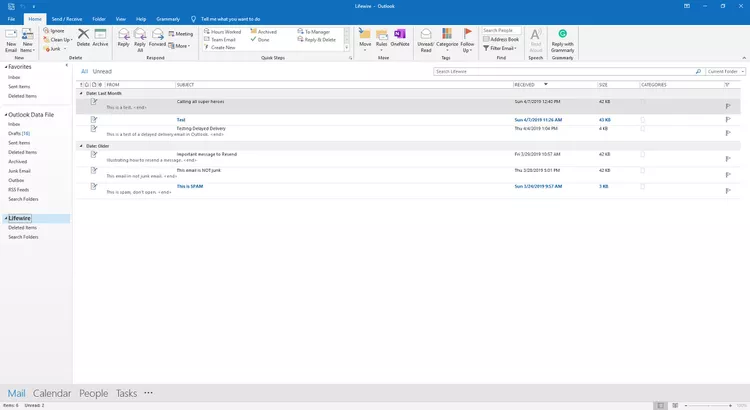Open the Current Folder scope dropdown
This screenshot has width=750, height=410.
click(x=725, y=71)
